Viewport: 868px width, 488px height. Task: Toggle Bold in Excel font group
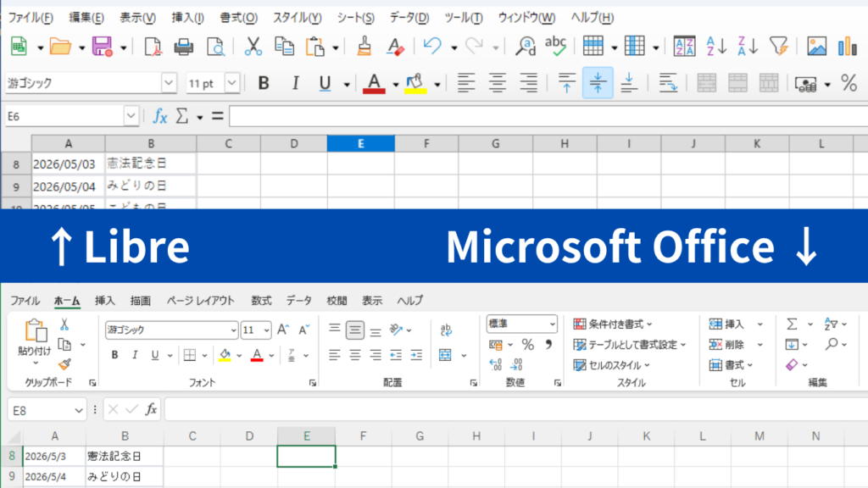click(x=114, y=355)
